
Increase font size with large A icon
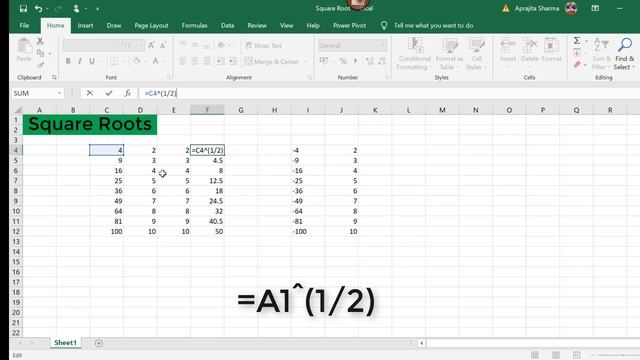[151, 45]
